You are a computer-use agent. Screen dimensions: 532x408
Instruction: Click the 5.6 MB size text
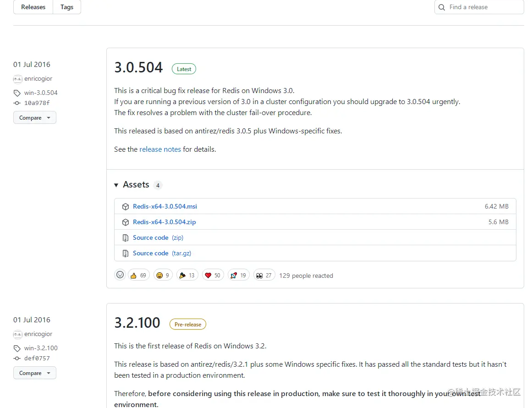(x=499, y=222)
